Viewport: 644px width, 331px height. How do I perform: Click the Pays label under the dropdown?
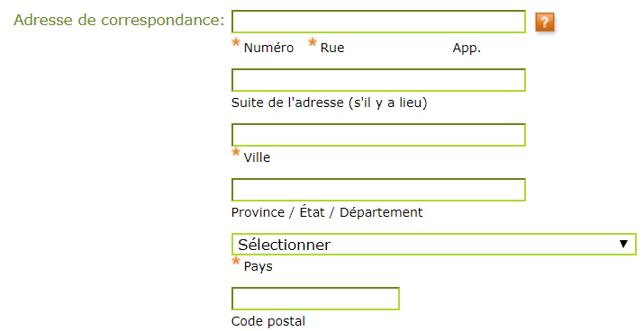(x=258, y=266)
